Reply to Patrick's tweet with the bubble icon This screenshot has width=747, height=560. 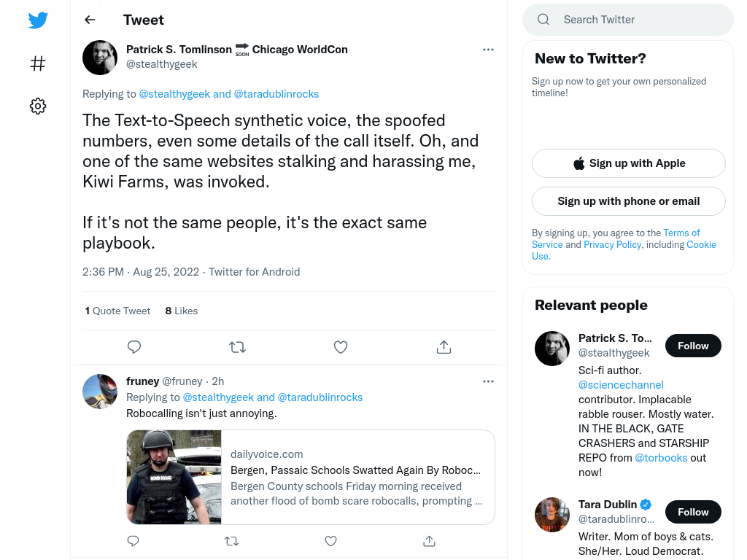pyautogui.click(x=134, y=346)
